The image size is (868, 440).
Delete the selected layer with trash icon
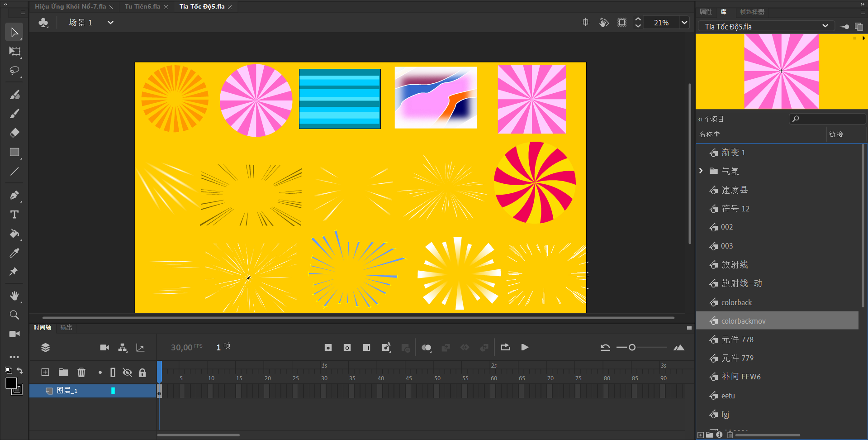[x=81, y=373]
